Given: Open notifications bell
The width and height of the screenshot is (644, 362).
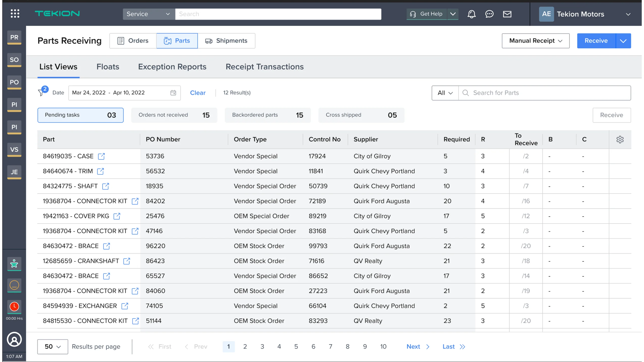Looking at the screenshot, I should point(471,14).
